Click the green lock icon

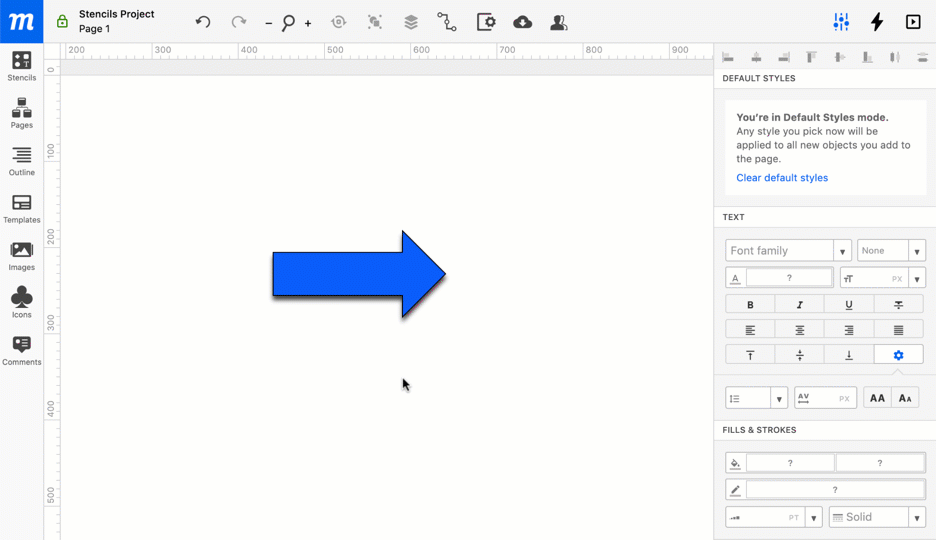pyautogui.click(x=62, y=21)
